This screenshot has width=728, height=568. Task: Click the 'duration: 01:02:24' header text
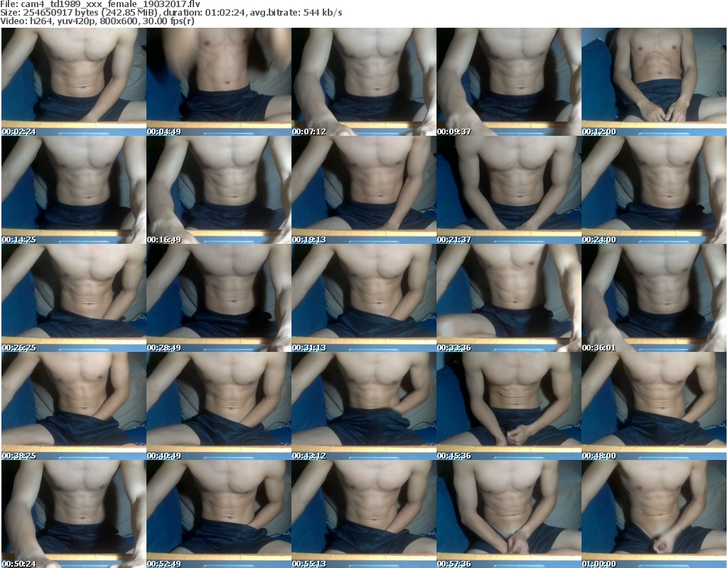point(205,13)
